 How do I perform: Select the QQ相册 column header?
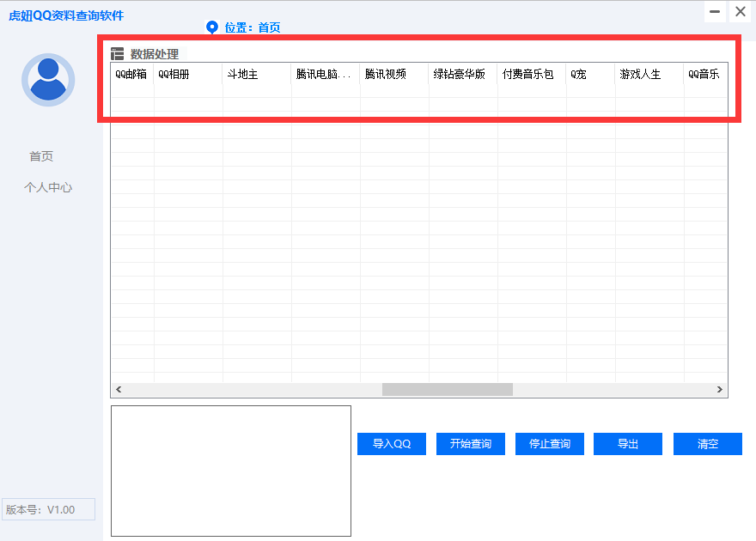[x=188, y=74]
